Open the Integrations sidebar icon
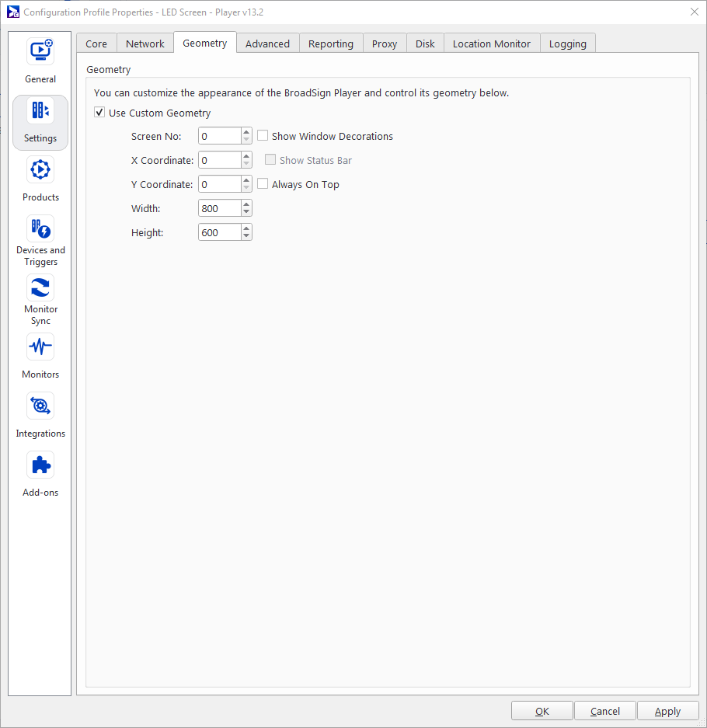Screen dimensions: 707x728 (x=40, y=406)
